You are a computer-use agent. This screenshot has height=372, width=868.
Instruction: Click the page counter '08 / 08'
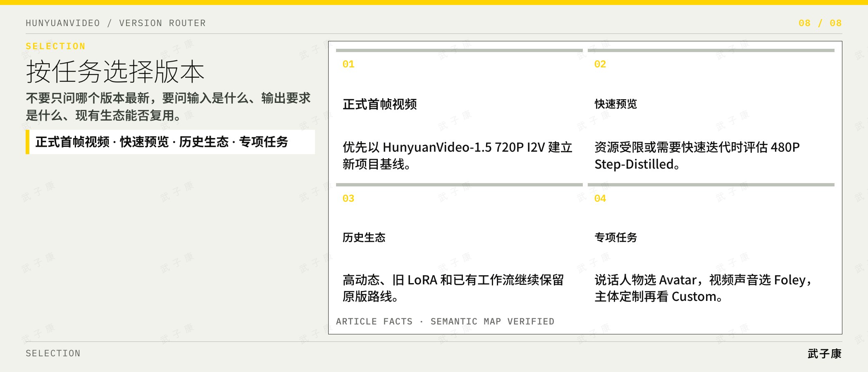820,23
